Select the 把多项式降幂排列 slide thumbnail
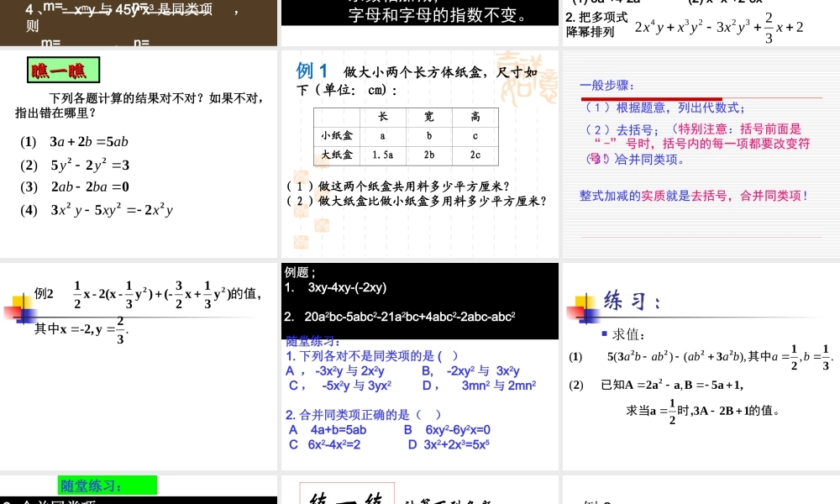The image size is (840, 504). click(701, 23)
